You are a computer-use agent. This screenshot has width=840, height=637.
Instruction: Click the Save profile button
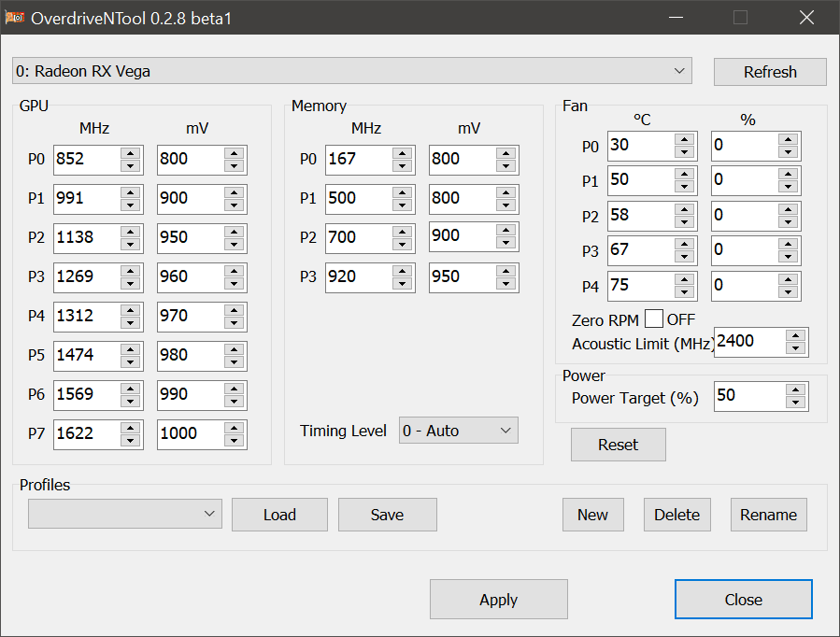coord(388,515)
